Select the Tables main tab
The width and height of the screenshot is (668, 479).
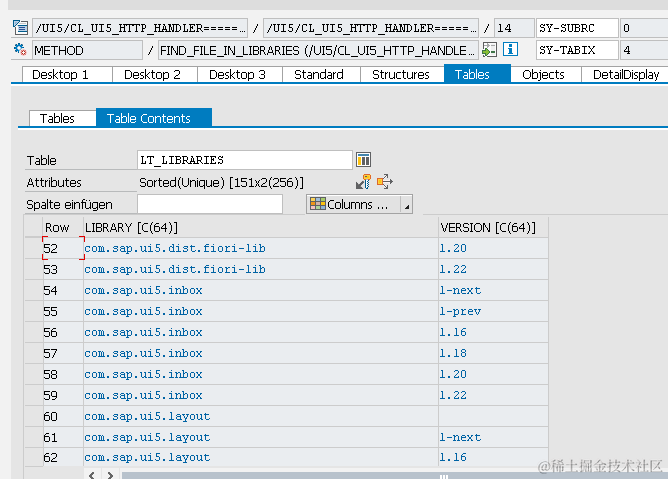[477, 74]
